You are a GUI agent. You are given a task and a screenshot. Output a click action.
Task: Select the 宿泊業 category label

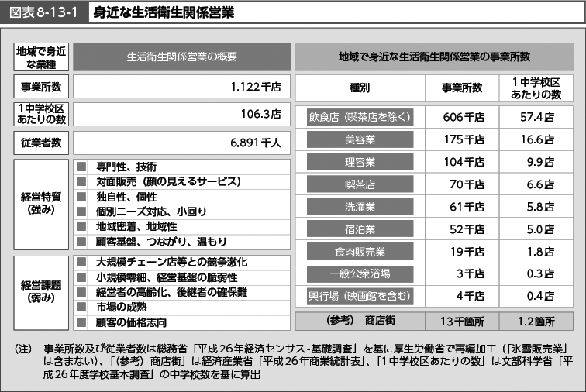click(x=359, y=230)
